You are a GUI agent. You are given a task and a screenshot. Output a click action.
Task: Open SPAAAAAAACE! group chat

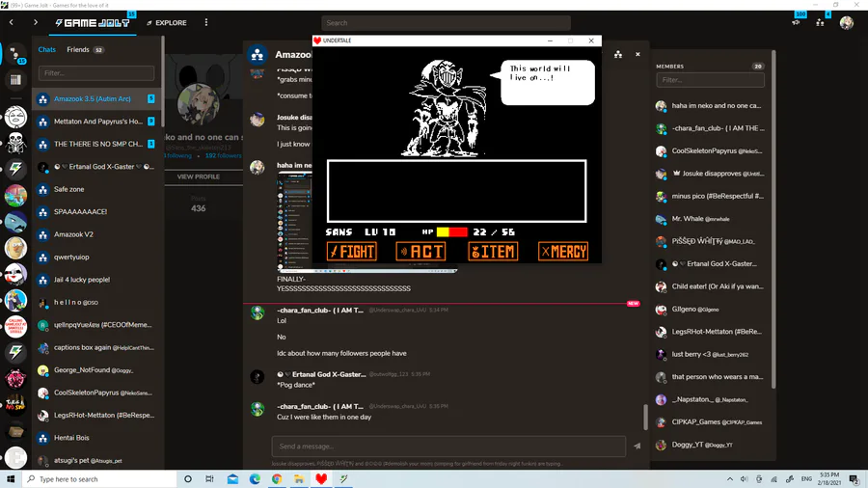coord(96,212)
